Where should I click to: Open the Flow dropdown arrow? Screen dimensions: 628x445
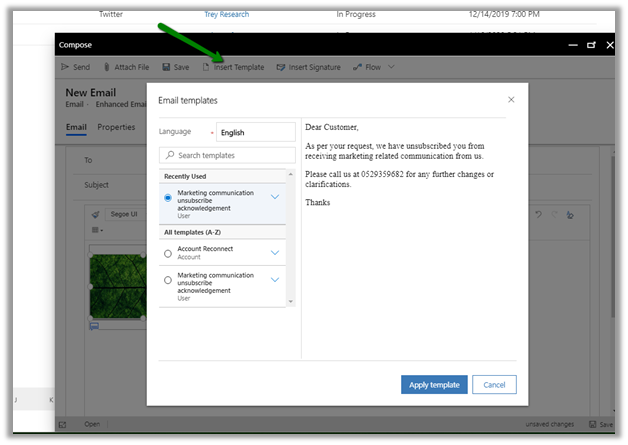(391, 67)
